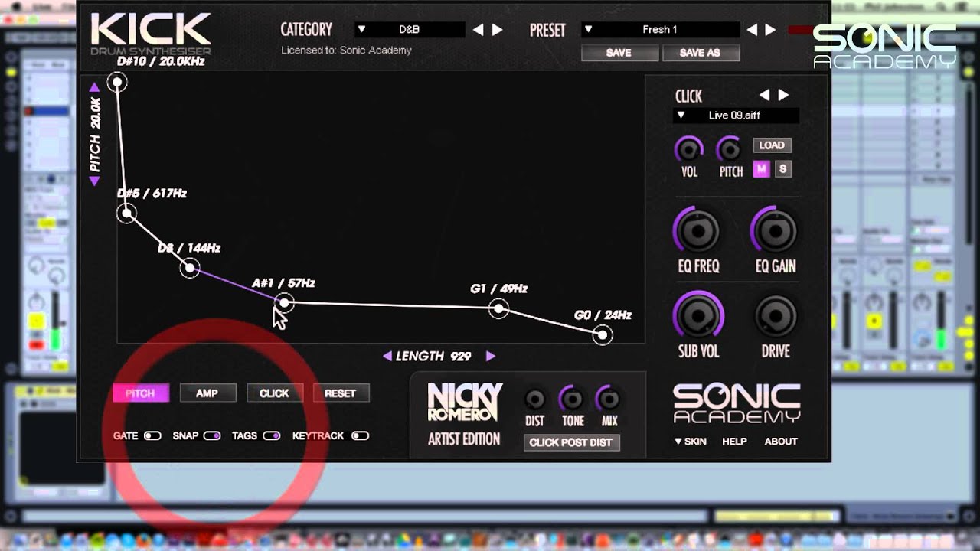Click LOAD to load click sample

pyautogui.click(x=771, y=145)
